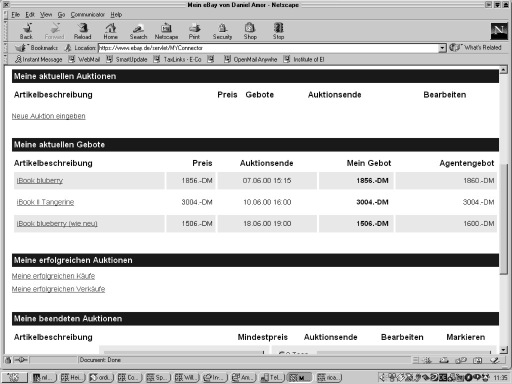Open Meine erfolgreichen Verkäufe link
512x384 pixels.
click(x=58, y=289)
